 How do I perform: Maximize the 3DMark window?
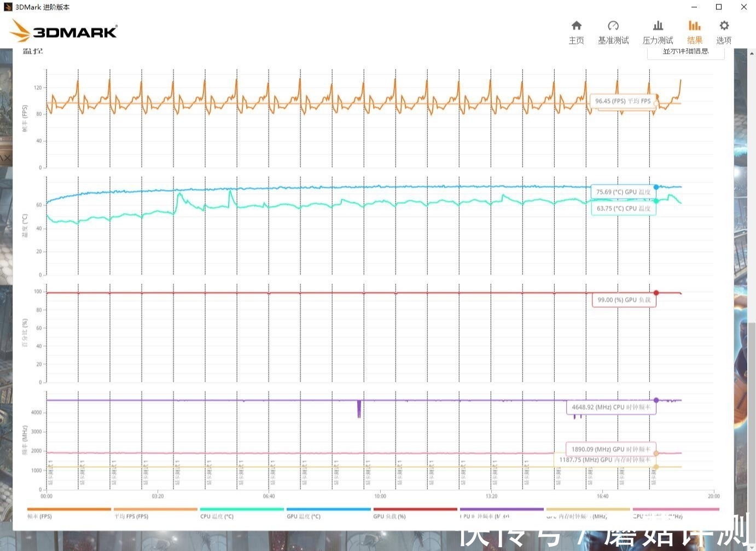719,7
